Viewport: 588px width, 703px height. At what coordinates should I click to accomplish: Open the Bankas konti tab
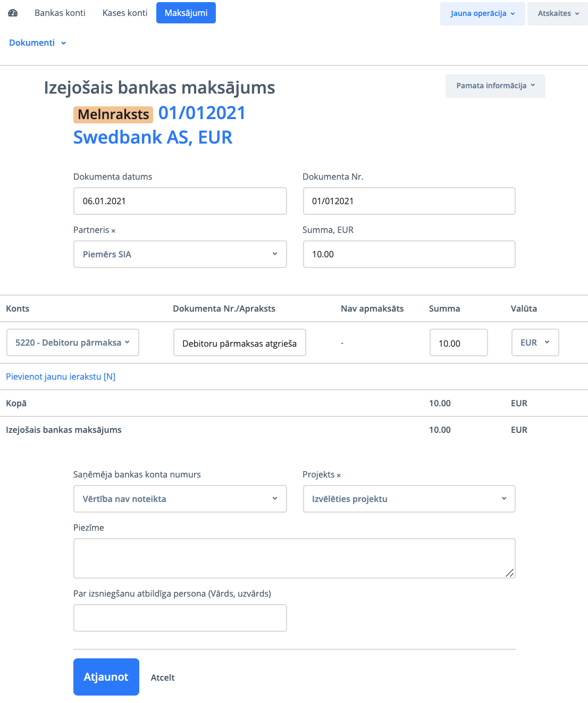(x=60, y=13)
